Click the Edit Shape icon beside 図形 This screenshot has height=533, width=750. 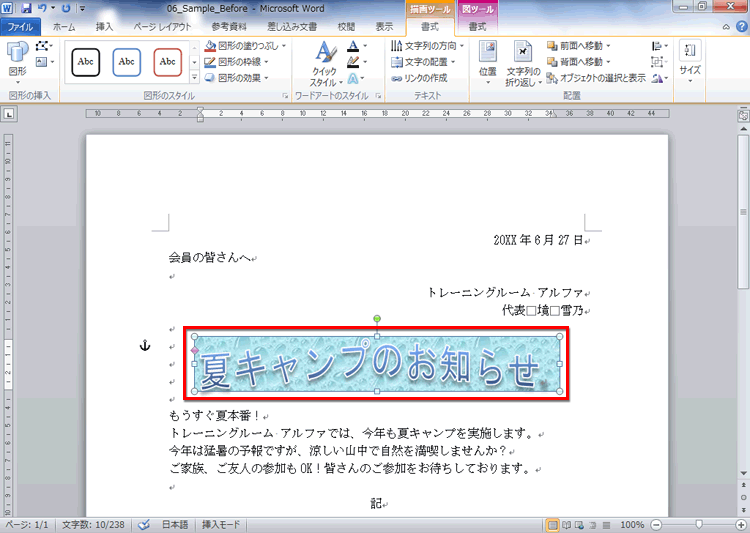(43, 46)
